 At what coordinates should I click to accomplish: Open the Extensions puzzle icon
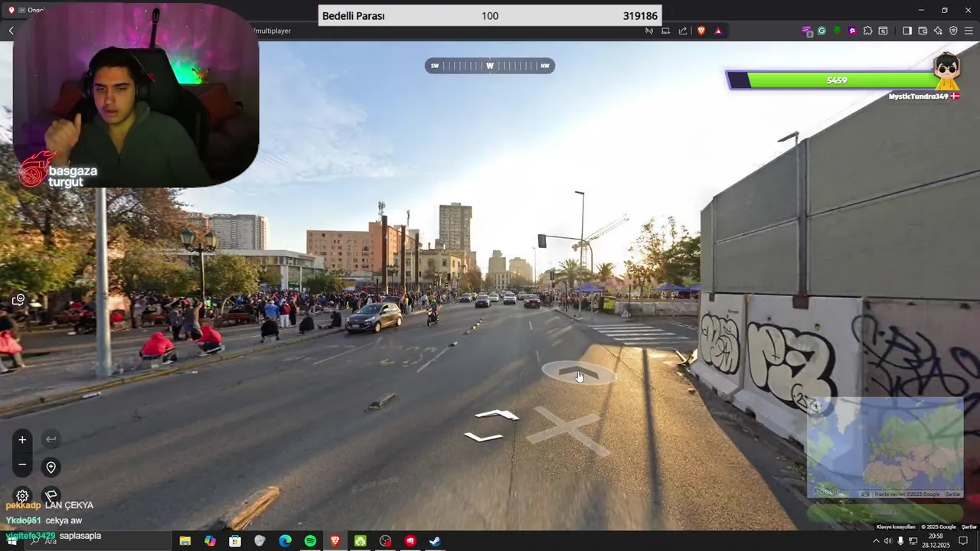click(867, 31)
